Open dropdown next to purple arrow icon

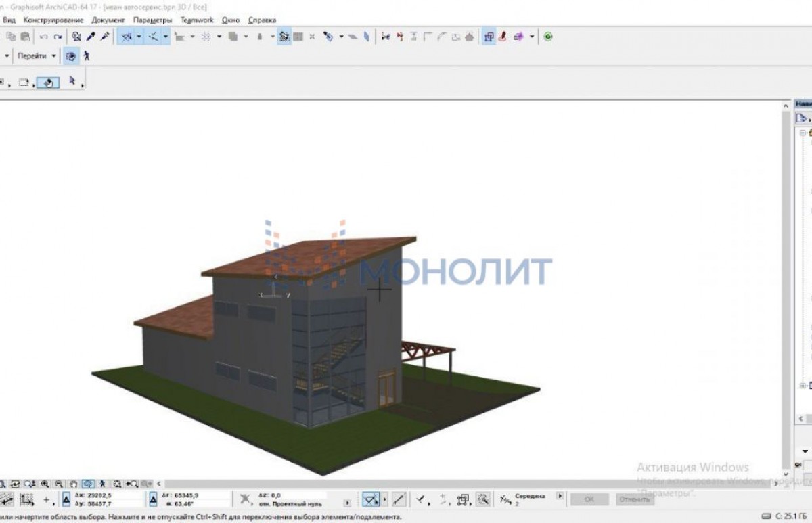pos(532,37)
